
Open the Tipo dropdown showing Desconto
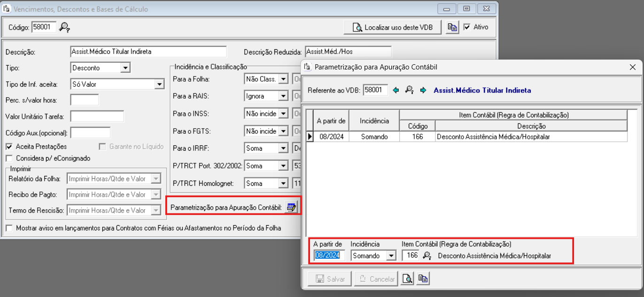tap(125, 68)
